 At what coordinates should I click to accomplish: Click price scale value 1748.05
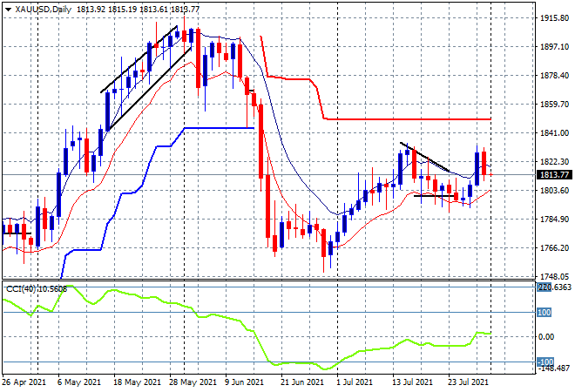(554, 276)
